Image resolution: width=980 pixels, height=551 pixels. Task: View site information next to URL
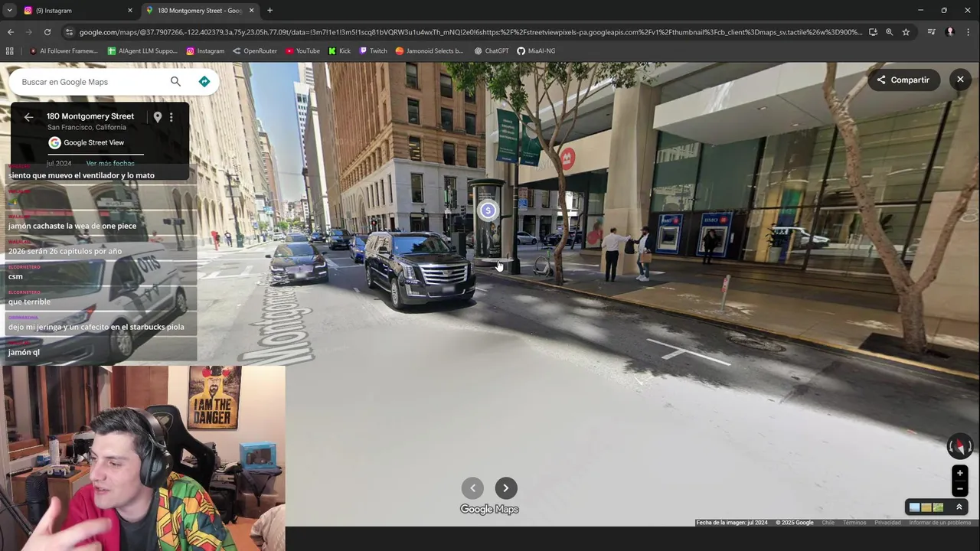click(69, 32)
